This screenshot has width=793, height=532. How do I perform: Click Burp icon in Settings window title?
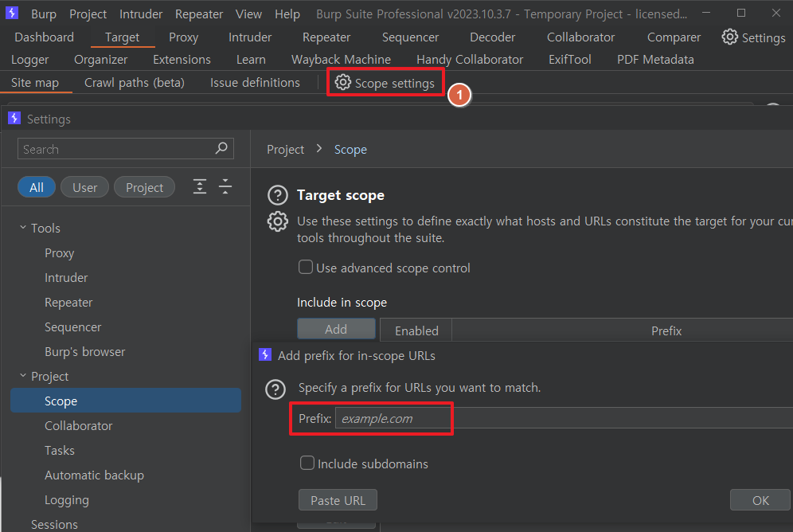click(14, 119)
